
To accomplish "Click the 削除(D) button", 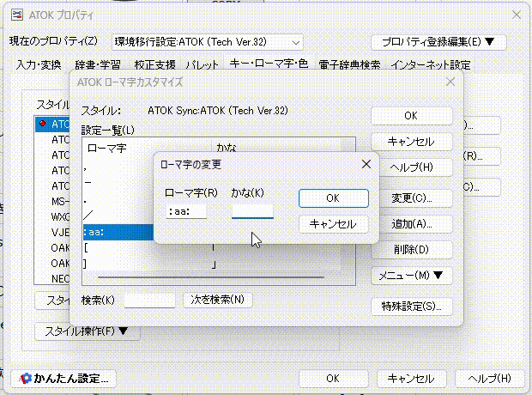I will (411, 250).
